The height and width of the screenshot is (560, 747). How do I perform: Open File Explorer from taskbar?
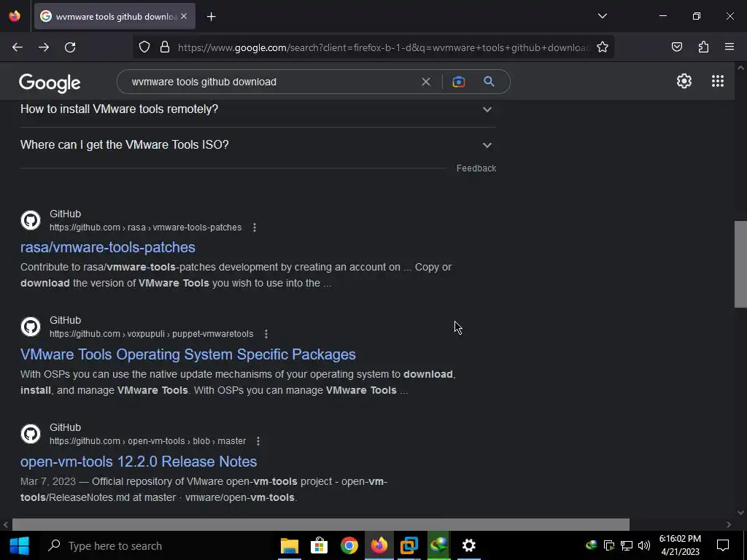pos(289,545)
